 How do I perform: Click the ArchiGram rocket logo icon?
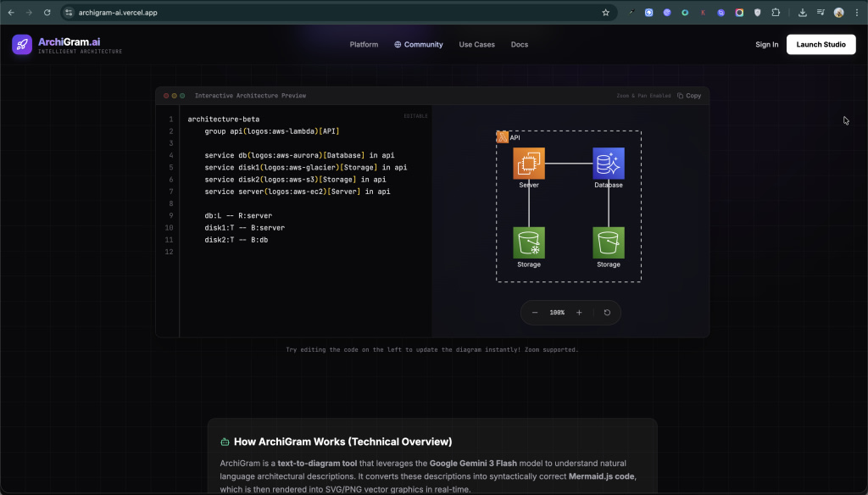(22, 44)
